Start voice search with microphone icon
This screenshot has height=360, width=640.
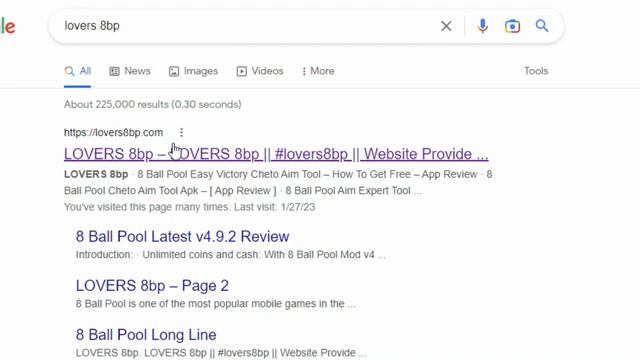tap(482, 26)
